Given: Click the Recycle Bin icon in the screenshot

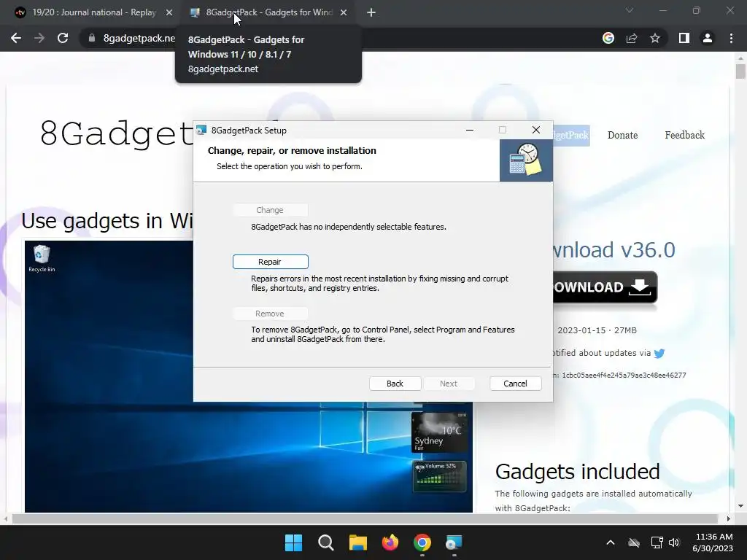Looking at the screenshot, I should point(42,259).
